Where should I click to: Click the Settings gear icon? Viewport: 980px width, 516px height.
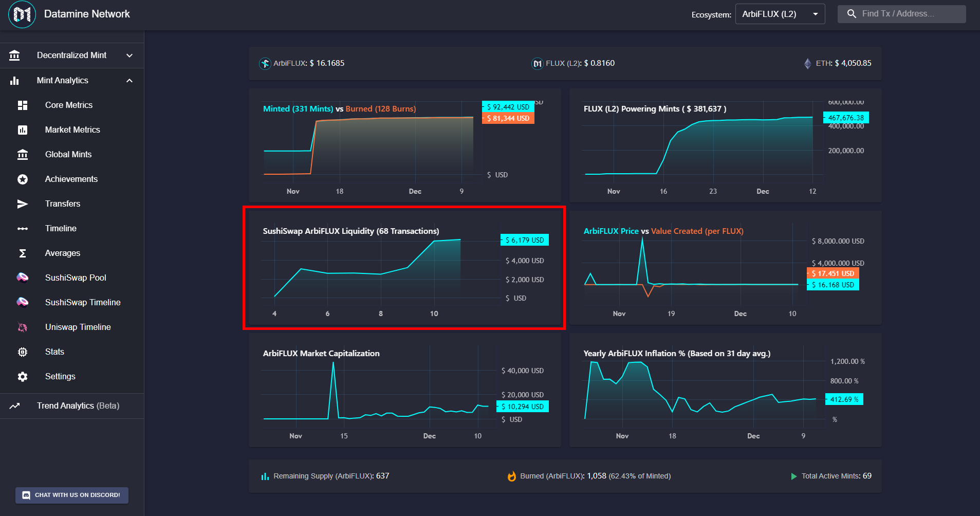23,377
